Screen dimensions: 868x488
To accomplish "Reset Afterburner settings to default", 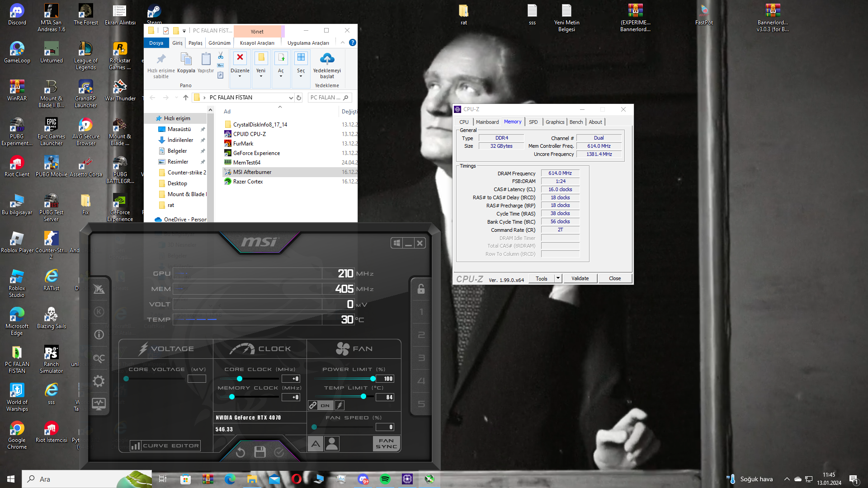I will (241, 452).
